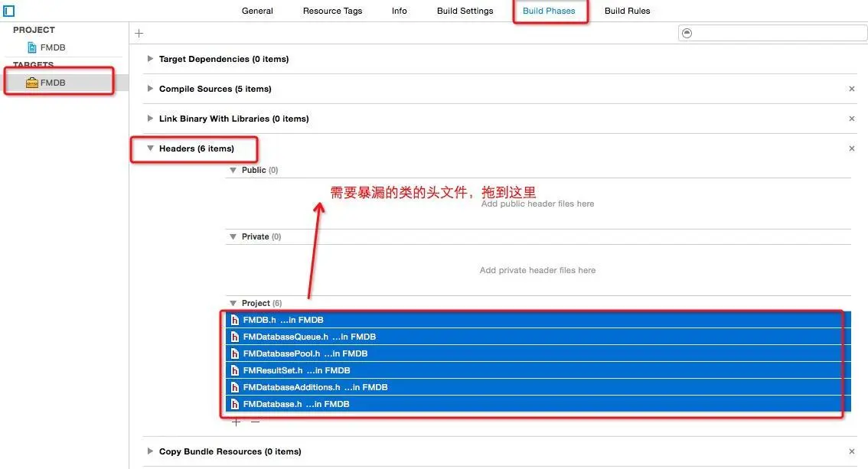Screen dimensions: 868x469
Task: Click the + below the Project headers list
Action: (x=237, y=421)
